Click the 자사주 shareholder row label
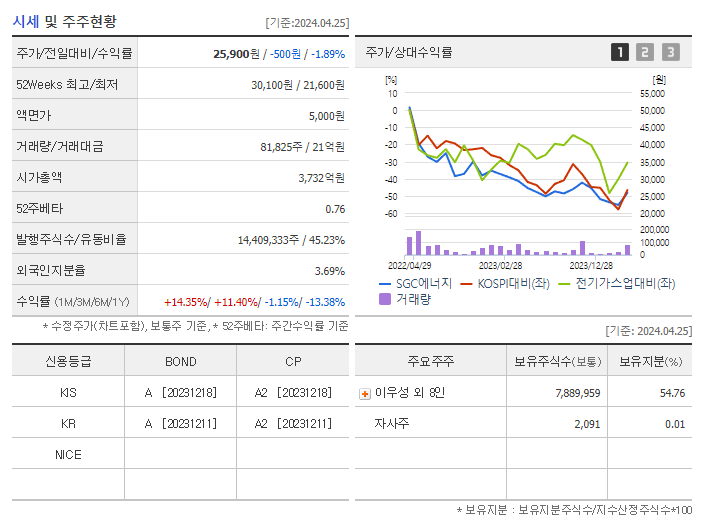 [392, 423]
